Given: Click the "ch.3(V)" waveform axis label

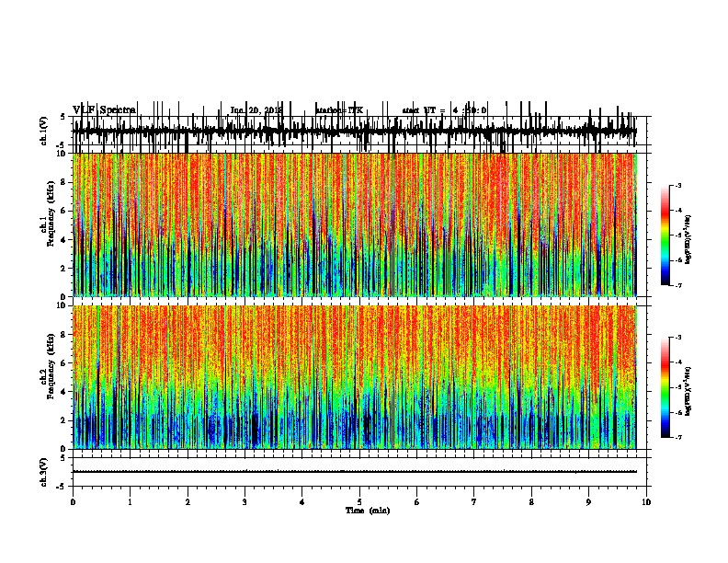Looking at the screenshot, I should (44, 472).
